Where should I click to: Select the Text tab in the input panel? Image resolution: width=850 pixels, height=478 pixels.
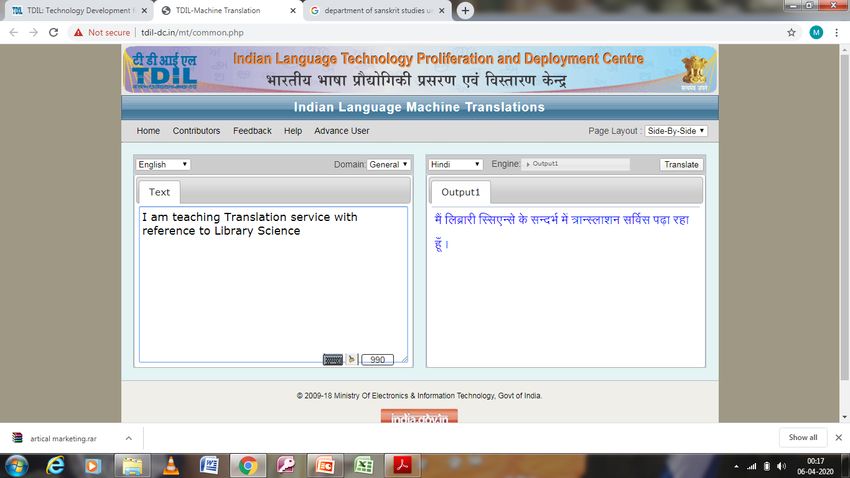[159, 192]
